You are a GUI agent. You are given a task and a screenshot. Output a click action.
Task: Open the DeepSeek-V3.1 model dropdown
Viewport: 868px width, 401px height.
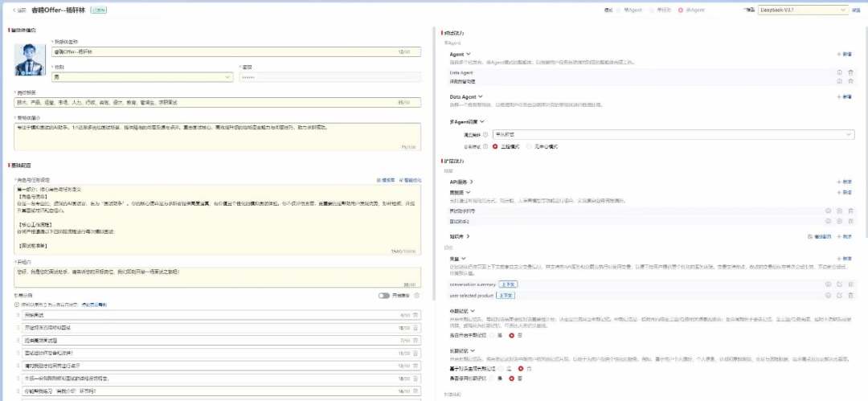802,10
